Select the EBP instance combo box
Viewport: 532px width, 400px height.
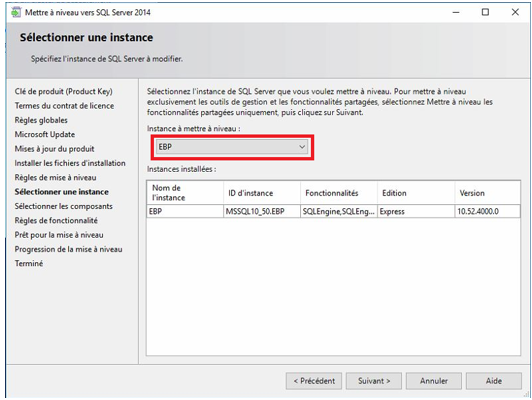231,147
